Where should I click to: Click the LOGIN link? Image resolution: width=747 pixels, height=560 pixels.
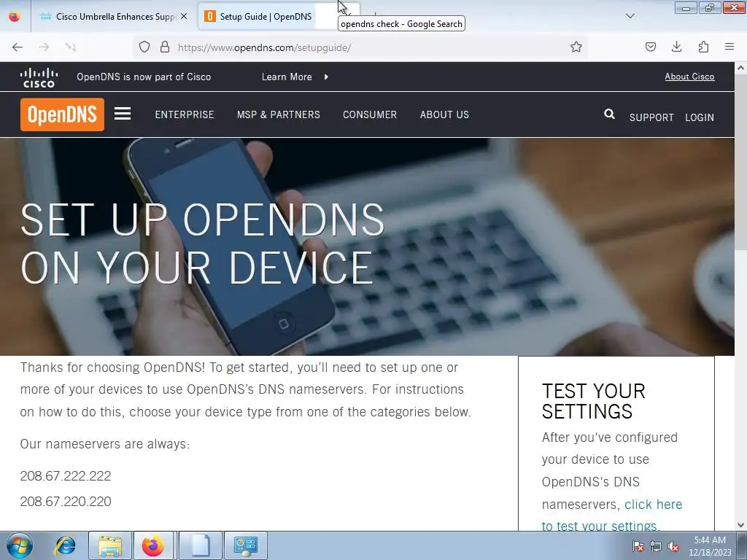(700, 117)
